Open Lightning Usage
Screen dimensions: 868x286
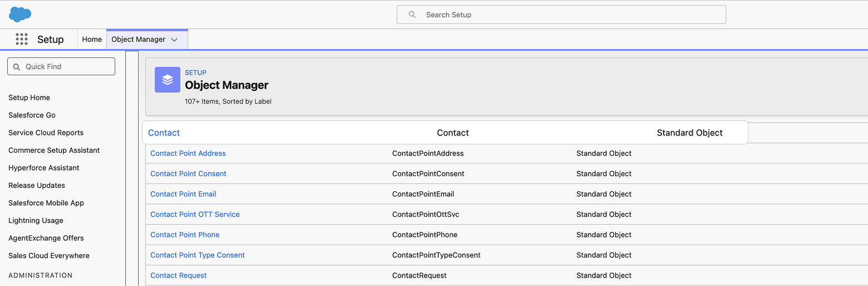[36, 220]
